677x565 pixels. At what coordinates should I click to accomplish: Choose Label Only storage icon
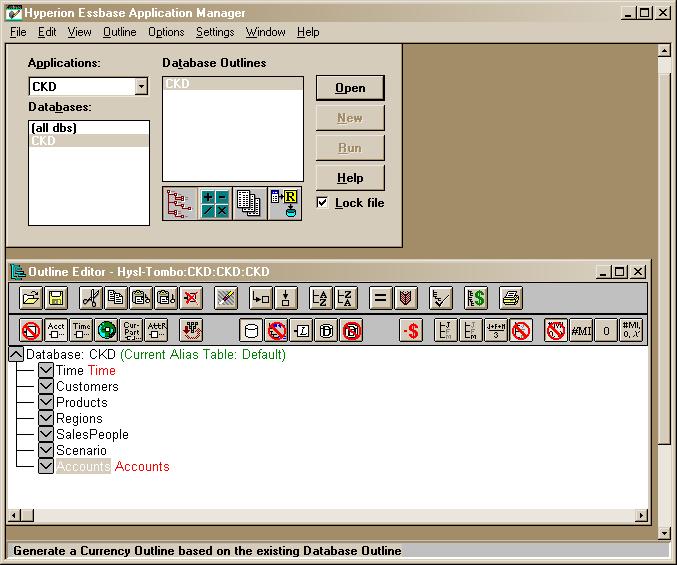click(301, 331)
